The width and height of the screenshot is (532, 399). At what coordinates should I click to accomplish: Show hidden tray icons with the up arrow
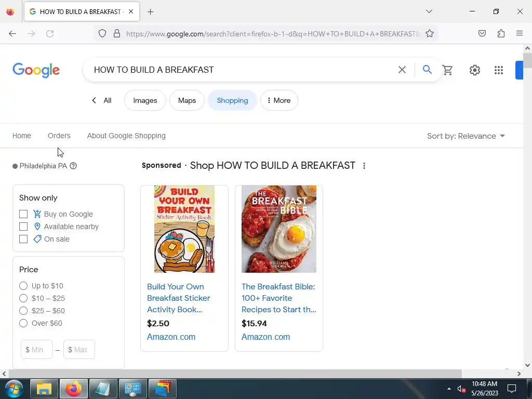pos(449,389)
